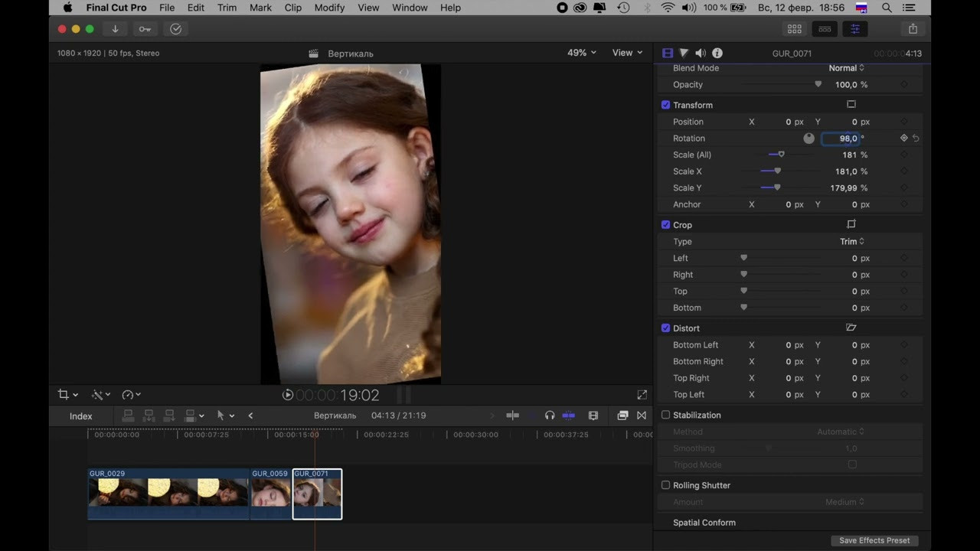Open the crop Type Trim dropdown

[x=851, y=242]
